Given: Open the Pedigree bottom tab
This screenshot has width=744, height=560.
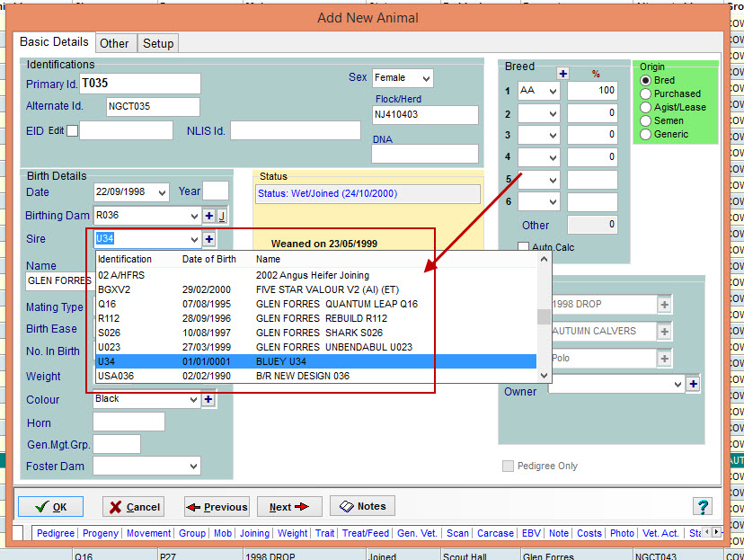Looking at the screenshot, I should [x=56, y=533].
